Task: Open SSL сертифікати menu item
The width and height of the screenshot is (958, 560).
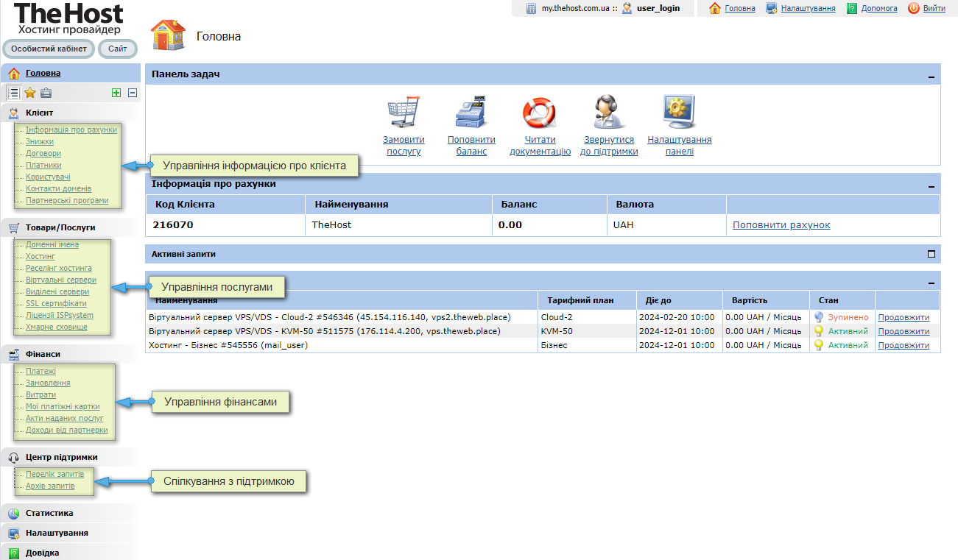Action: [56, 303]
